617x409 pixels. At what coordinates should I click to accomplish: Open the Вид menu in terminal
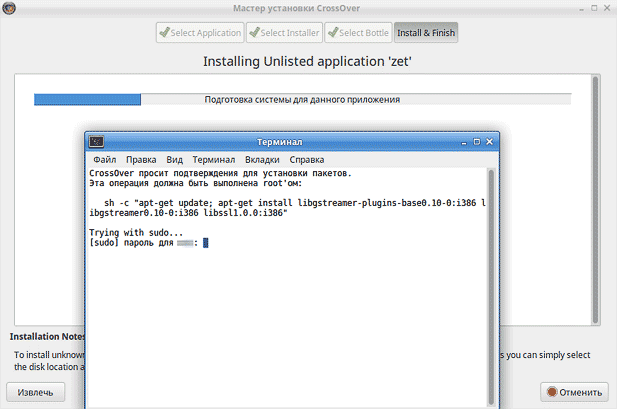[x=174, y=160]
